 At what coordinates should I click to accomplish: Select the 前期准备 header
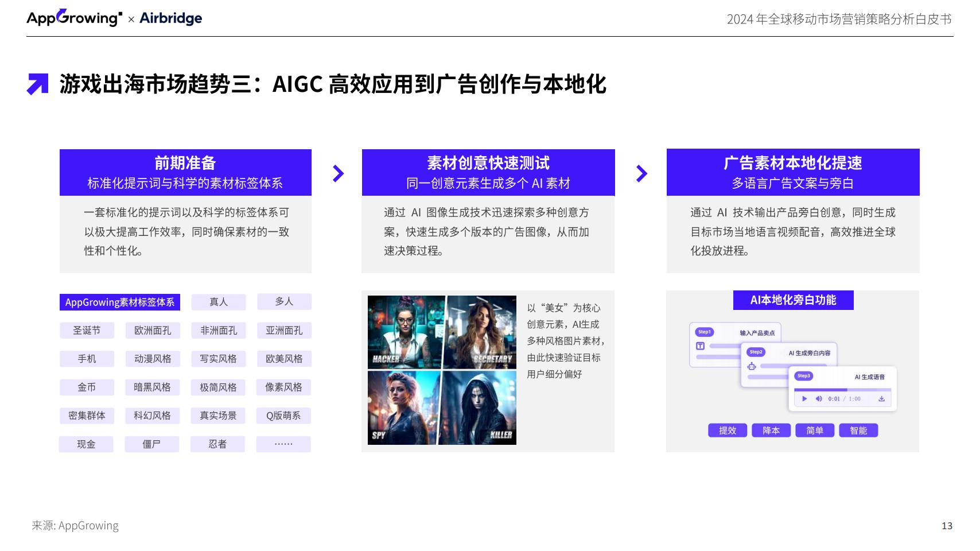pos(185,172)
